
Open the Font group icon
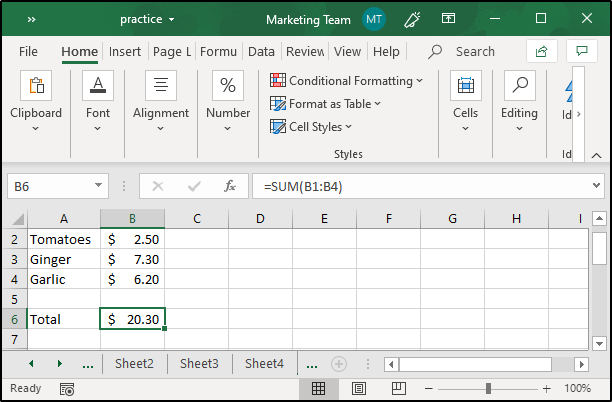[98, 85]
